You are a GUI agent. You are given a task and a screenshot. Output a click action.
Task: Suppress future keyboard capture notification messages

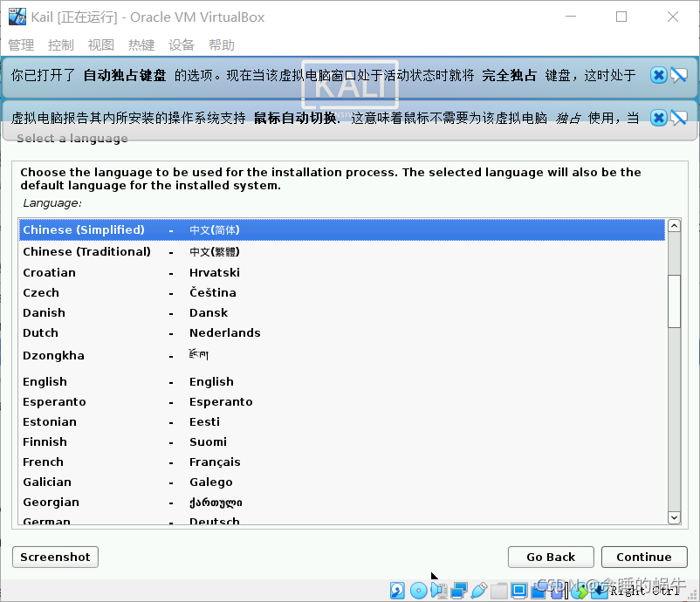[678, 75]
